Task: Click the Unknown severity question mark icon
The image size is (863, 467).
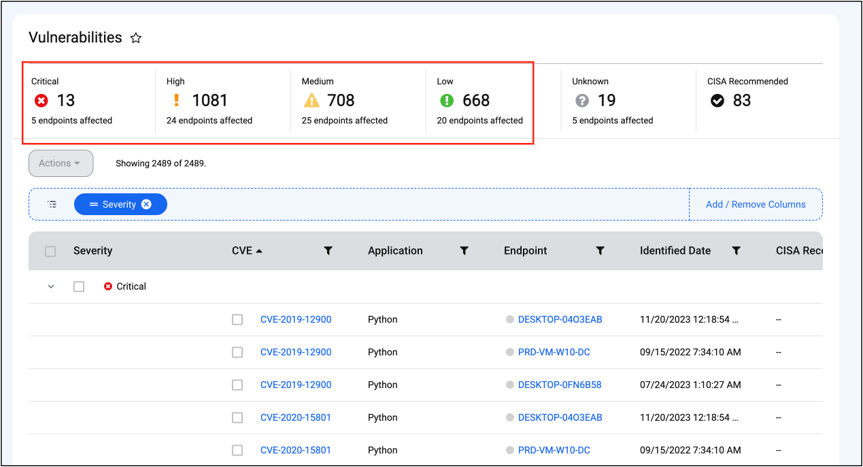Action: pyautogui.click(x=581, y=100)
